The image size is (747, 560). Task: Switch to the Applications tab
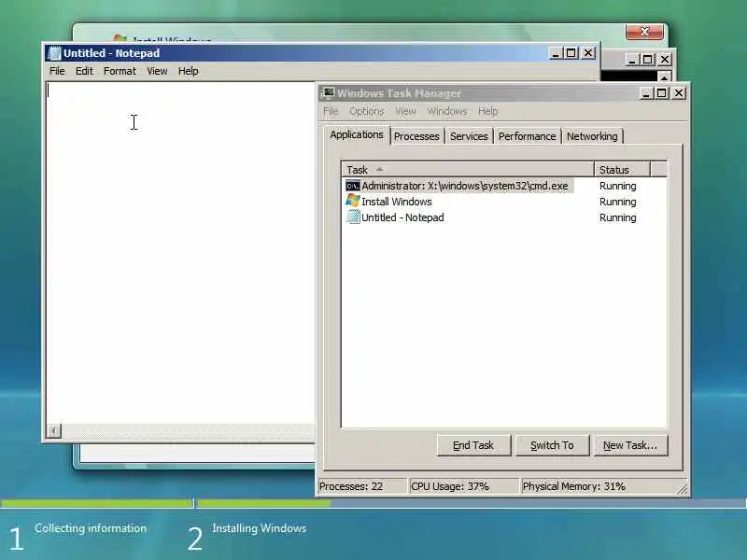tap(357, 134)
